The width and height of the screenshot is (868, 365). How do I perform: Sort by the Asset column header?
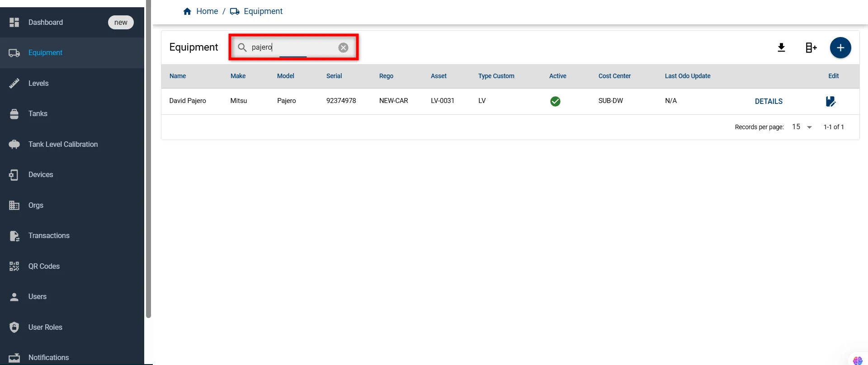point(439,76)
